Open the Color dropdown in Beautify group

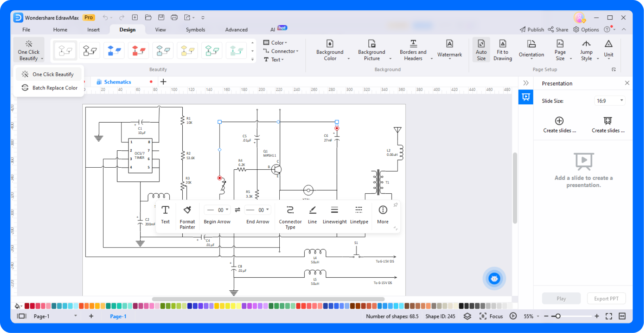coord(275,43)
